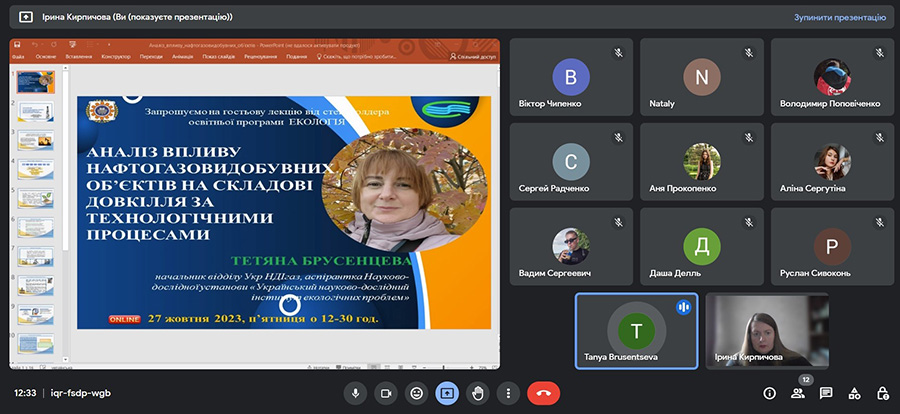Select slide 7 thumbnail
This screenshot has width=900, height=414.
click(x=36, y=256)
